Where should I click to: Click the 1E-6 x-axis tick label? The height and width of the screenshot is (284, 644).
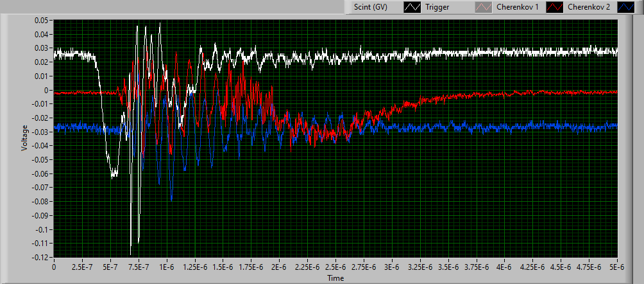(166, 267)
